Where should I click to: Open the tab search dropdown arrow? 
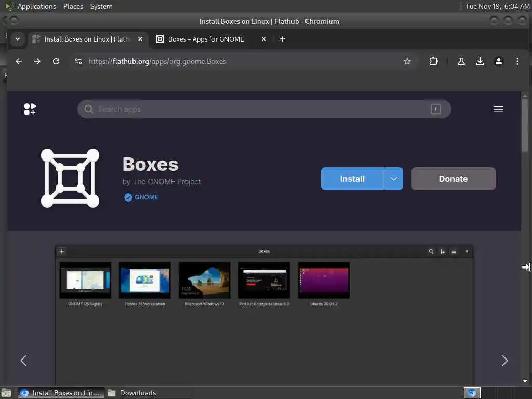pos(18,39)
